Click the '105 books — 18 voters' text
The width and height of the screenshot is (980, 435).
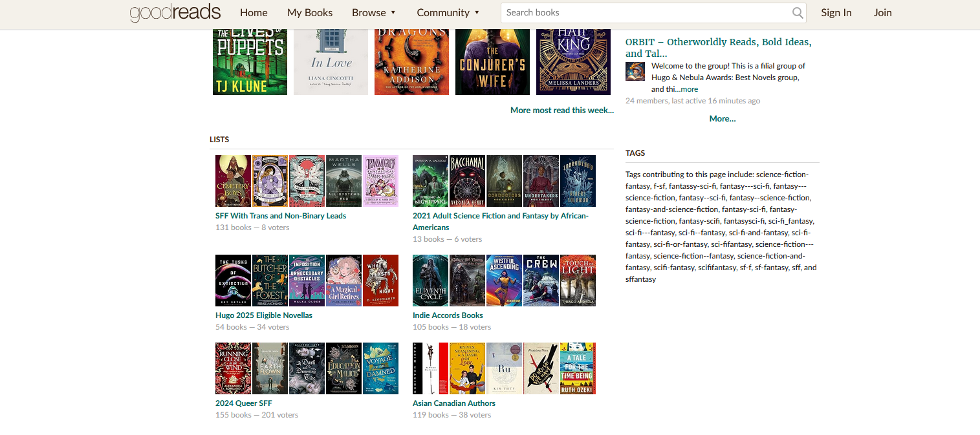[x=452, y=327]
